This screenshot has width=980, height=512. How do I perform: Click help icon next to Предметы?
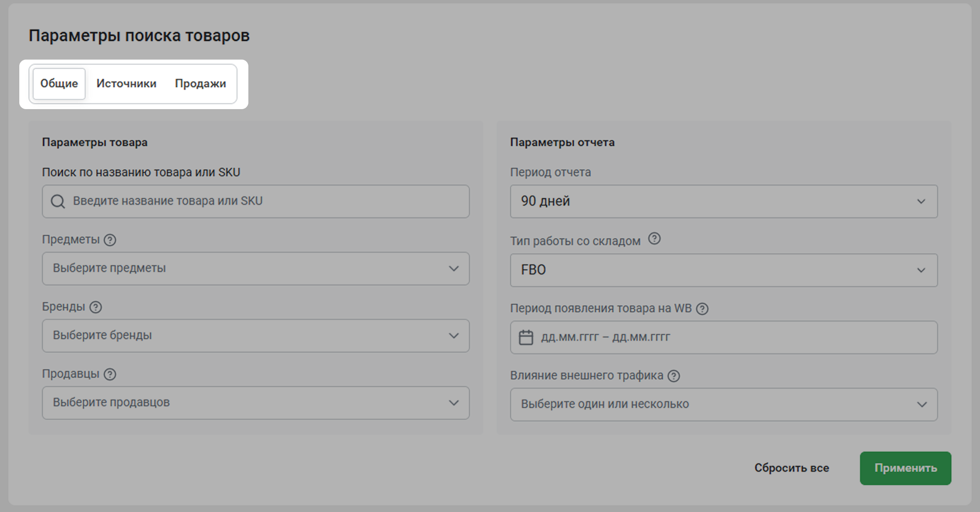tap(110, 240)
